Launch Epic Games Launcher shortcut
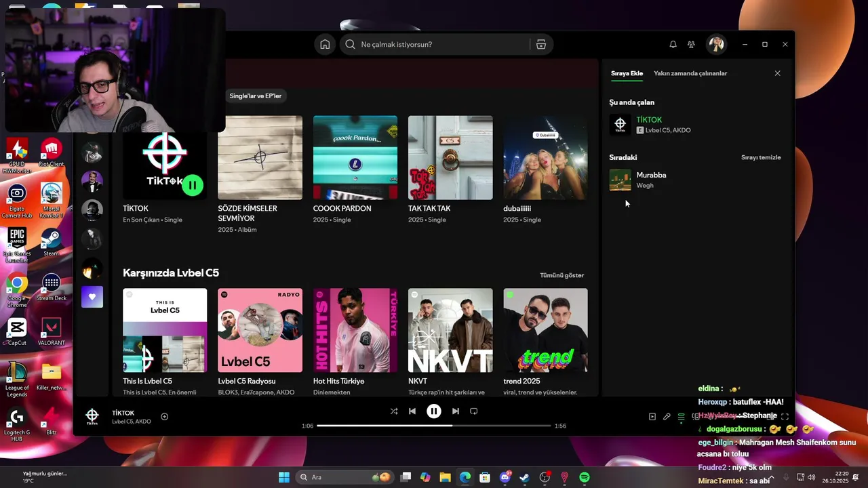Viewport: 868px width, 488px height. click(x=17, y=245)
